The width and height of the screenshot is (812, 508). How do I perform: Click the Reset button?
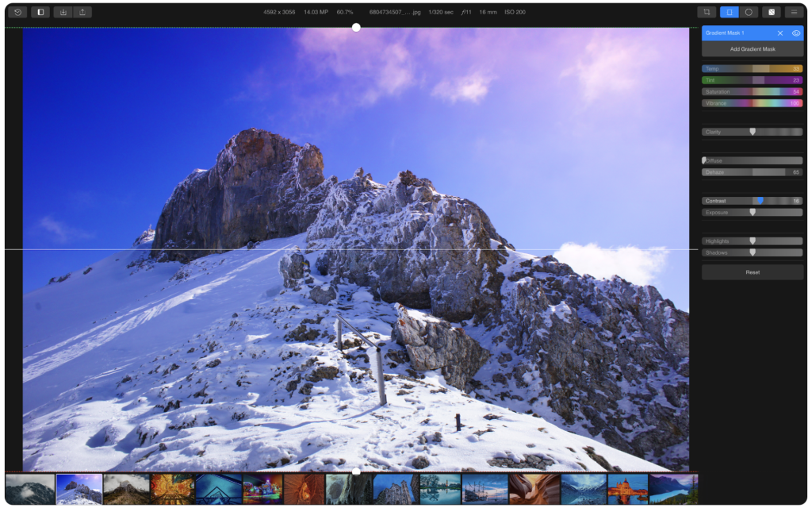click(x=753, y=272)
